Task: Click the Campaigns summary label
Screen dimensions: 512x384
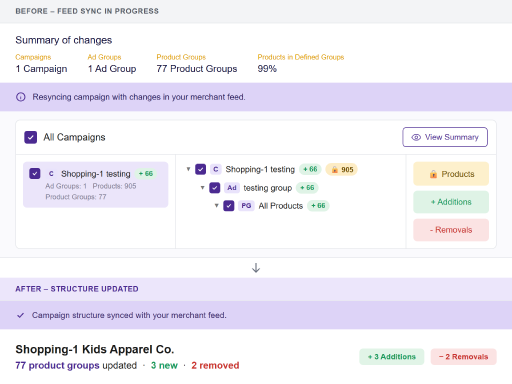Action: [x=33, y=57]
